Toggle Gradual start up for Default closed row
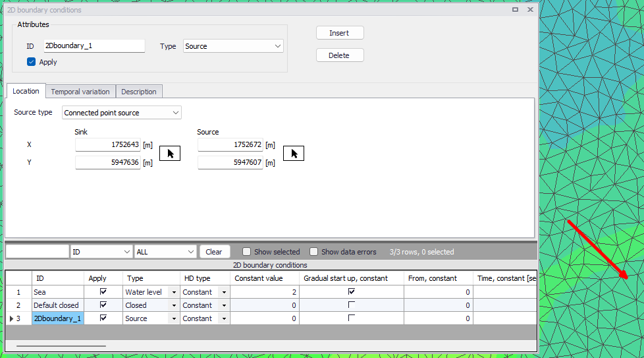This screenshot has width=644, height=358. (351, 305)
